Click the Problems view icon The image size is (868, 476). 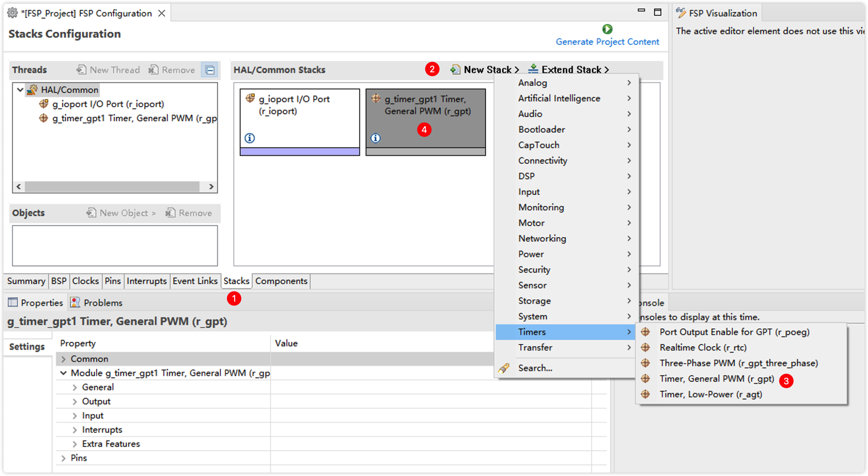pos(75,302)
